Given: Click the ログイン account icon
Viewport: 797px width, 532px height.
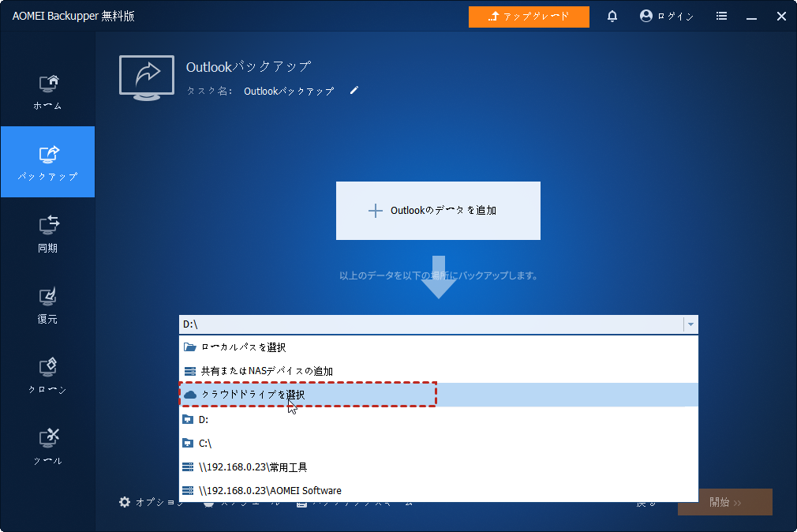Looking at the screenshot, I should tap(666, 17).
